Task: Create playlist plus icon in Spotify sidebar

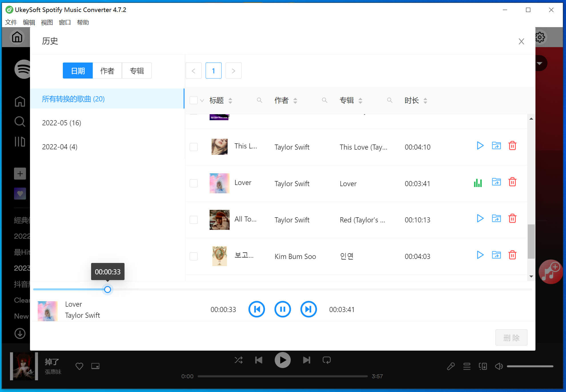Action: (x=20, y=174)
